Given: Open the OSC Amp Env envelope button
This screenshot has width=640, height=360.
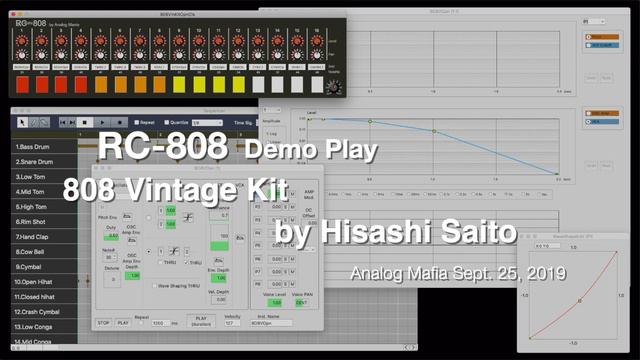Looking at the screenshot, I should pyautogui.click(x=132, y=240).
